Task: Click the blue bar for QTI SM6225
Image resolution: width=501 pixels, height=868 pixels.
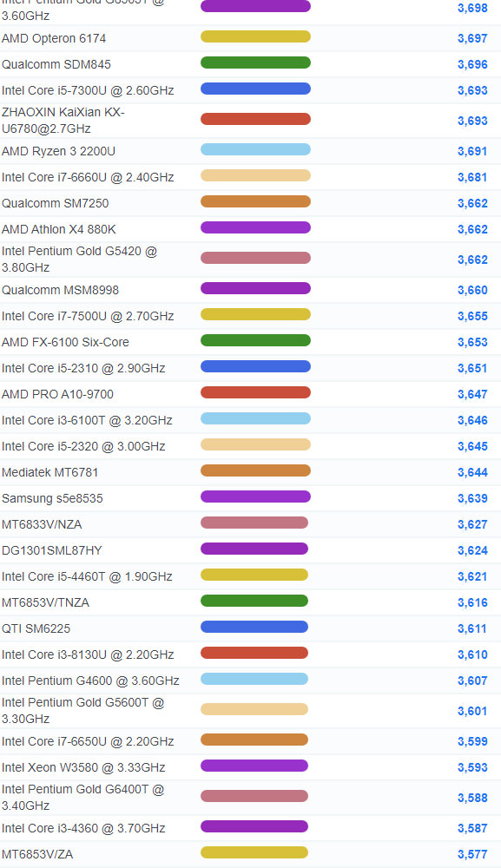Action: pyautogui.click(x=254, y=627)
